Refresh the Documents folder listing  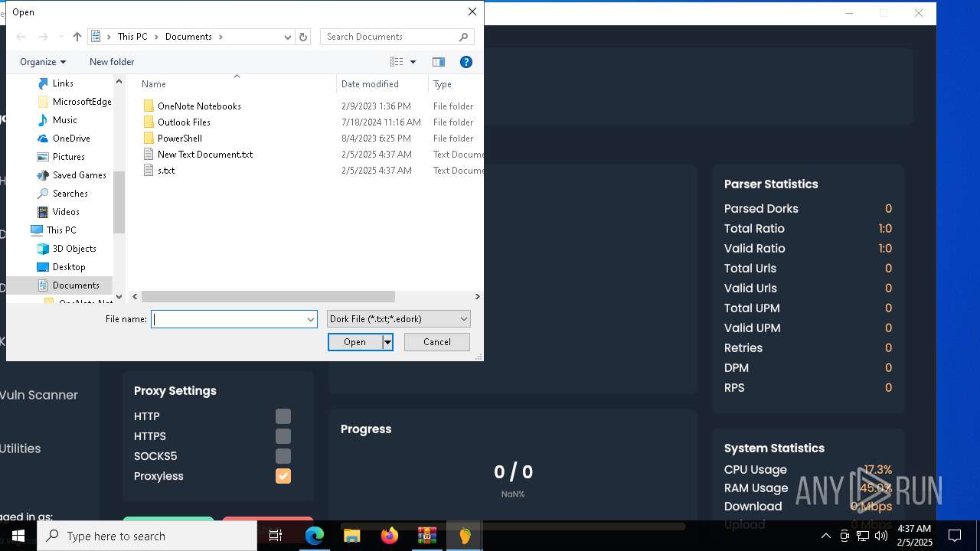coord(303,37)
